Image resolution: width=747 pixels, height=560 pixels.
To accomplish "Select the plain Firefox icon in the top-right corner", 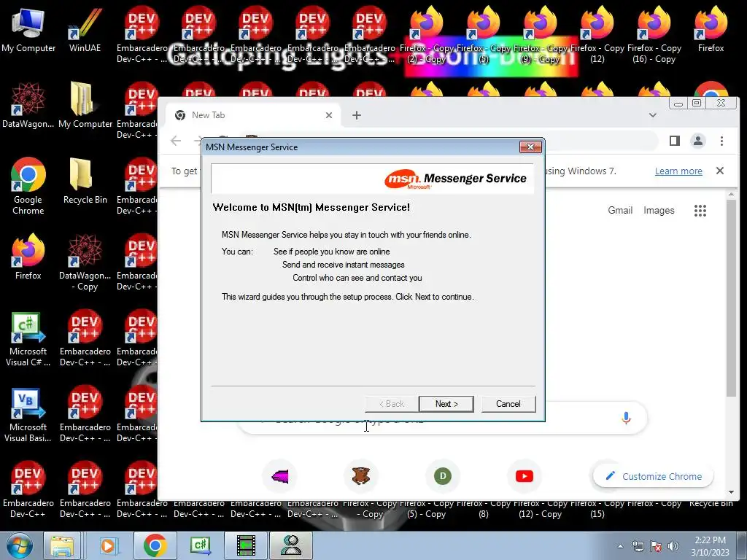I will tap(711, 29).
